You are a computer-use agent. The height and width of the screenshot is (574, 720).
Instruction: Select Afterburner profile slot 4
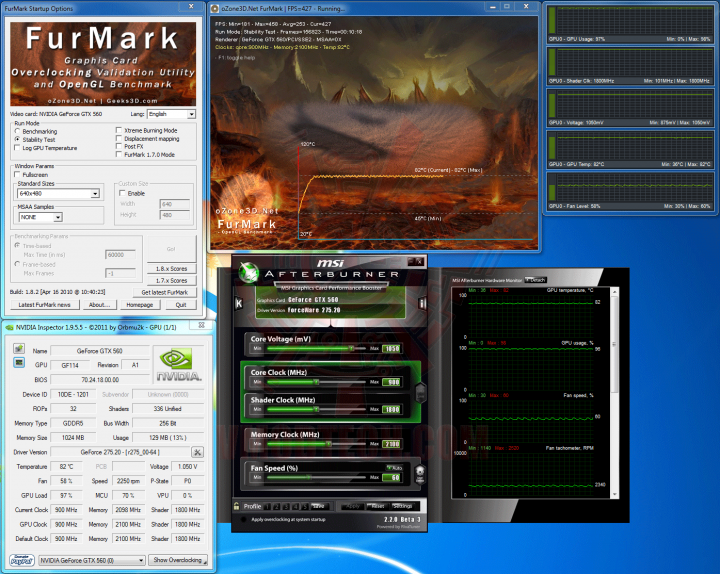tap(295, 506)
